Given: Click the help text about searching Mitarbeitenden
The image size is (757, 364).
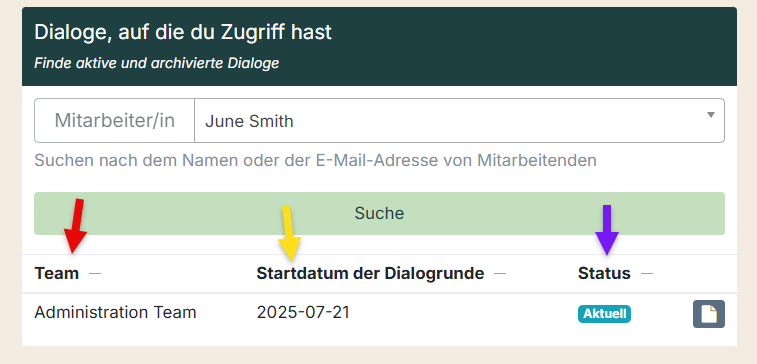Looking at the screenshot, I should (x=315, y=160).
